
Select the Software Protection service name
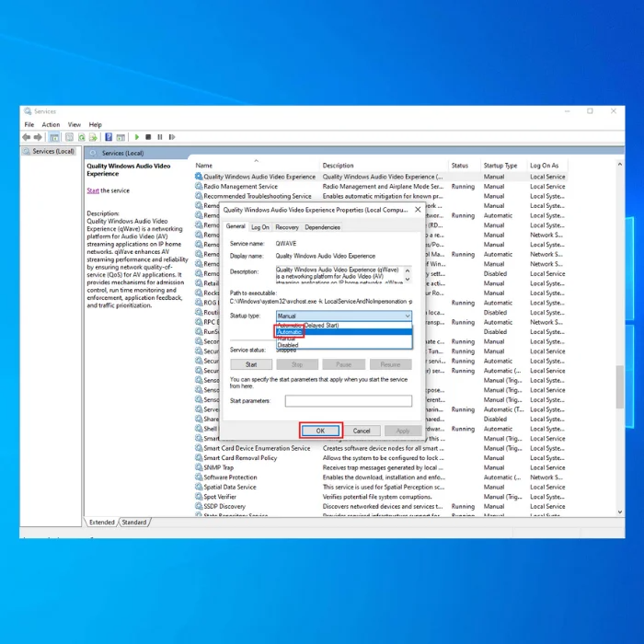click(230, 477)
